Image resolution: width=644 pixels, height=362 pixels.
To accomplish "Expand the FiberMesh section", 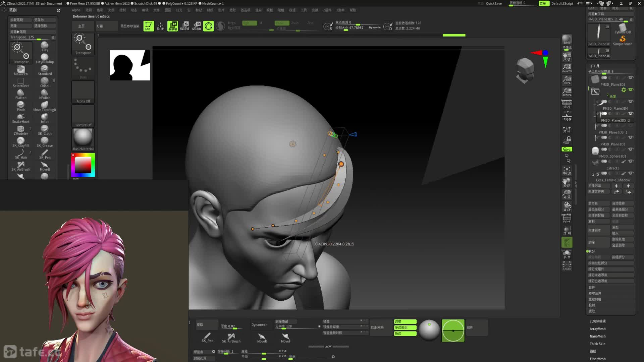I will pyautogui.click(x=597, y=359).
